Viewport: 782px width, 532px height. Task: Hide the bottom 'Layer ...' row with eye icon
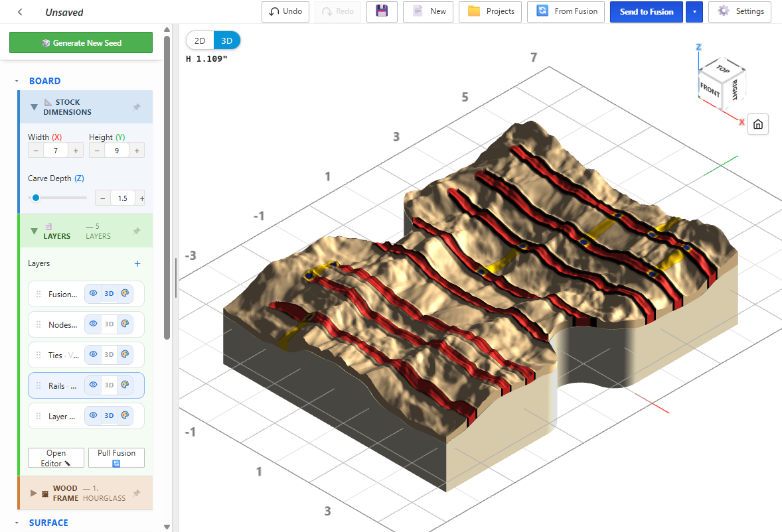click(93, 415)
